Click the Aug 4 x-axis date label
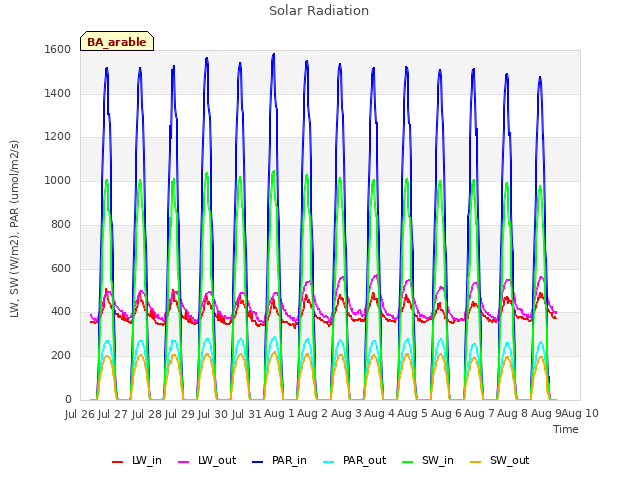This screenshot has height=480, width=640. click(379, 413)
